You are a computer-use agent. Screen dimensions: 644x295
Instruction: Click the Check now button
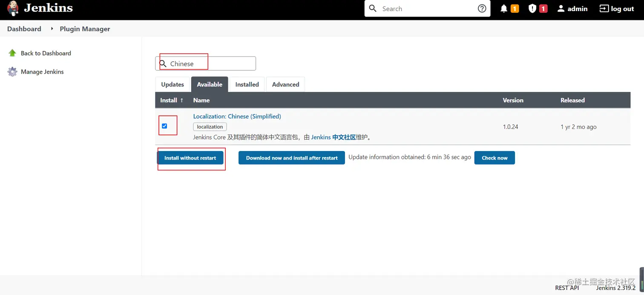coord(494,158)
